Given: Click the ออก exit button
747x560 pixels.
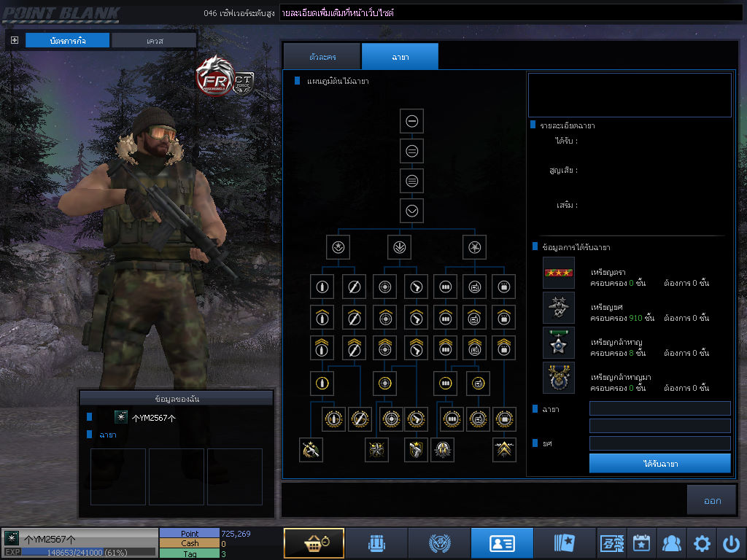Looking at the screenshot, I should click(712, 500).
